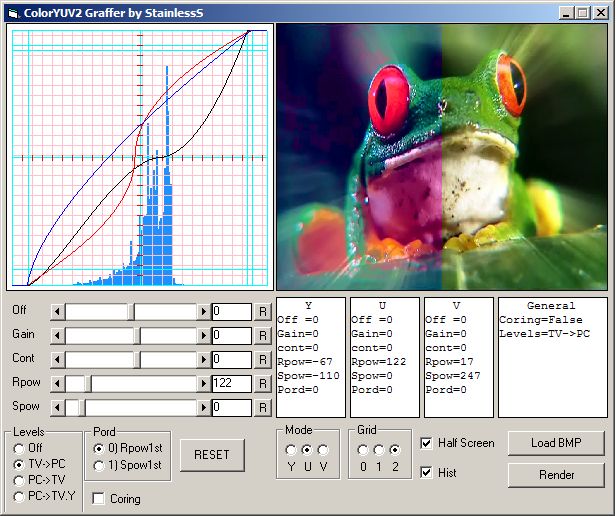
Task: Select Y mode radio button
Action: click(291, 450)
